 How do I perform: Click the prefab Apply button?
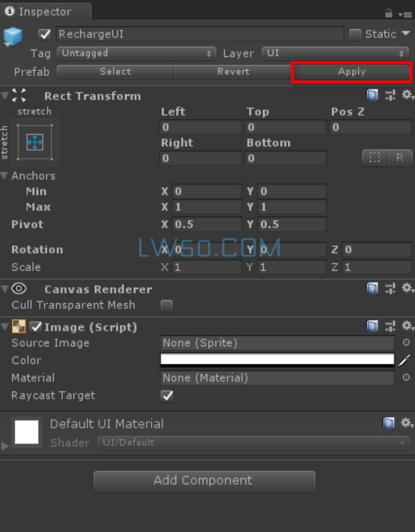(352, 72)
